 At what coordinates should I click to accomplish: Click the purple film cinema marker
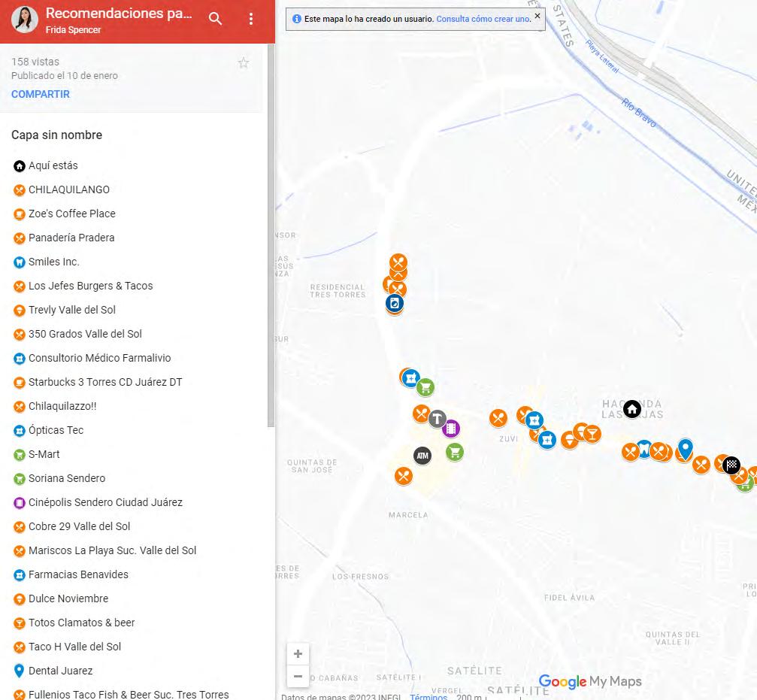click(x=451, y=429)
